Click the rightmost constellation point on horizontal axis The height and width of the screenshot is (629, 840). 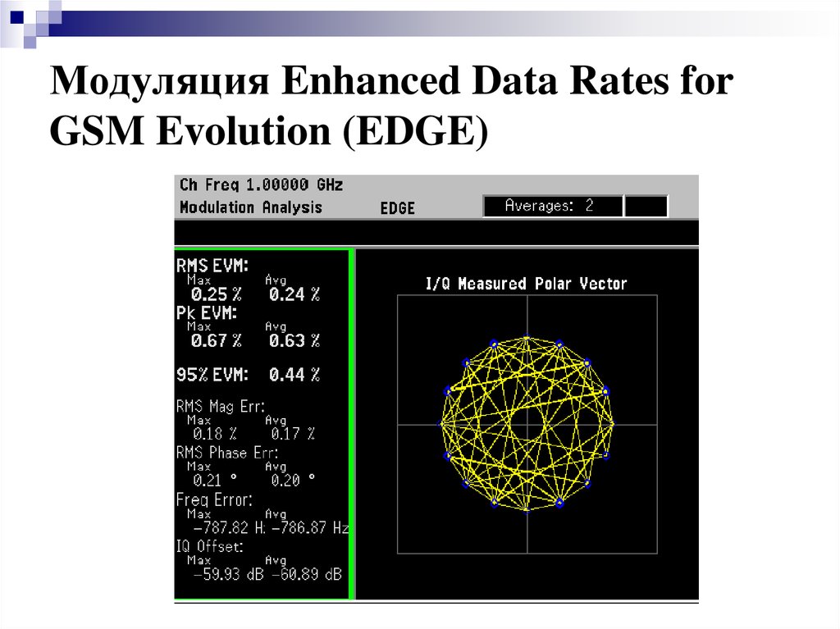pyautogui.click(x=613, y=424)
